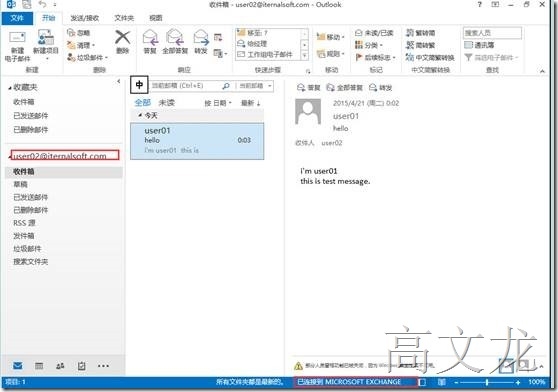
Task: Show All (全部) messages filter
Action: click(143, 103)
